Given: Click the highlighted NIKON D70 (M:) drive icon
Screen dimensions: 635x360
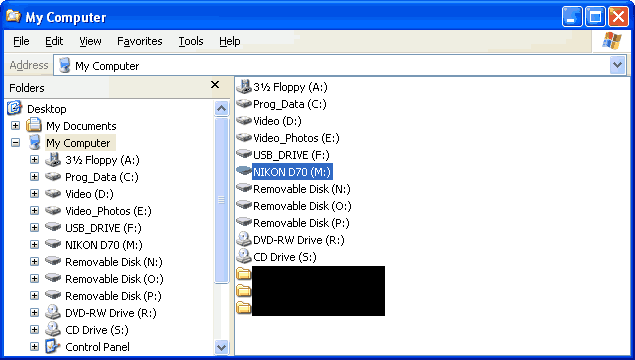Looking at the screenshot, I should [244, 171].
